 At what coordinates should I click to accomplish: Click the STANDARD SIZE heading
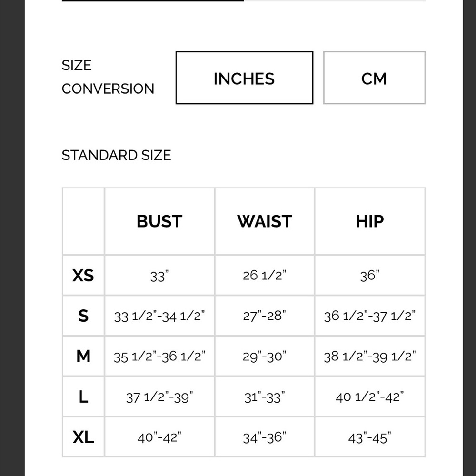(x=116, y=155)
